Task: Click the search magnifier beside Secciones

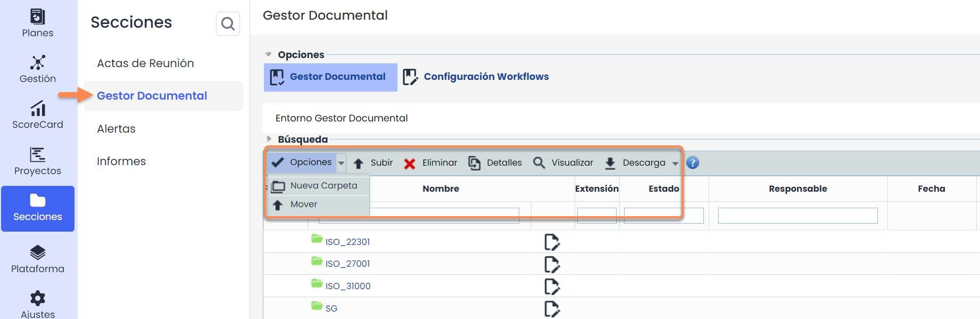Action: (228, 24)
